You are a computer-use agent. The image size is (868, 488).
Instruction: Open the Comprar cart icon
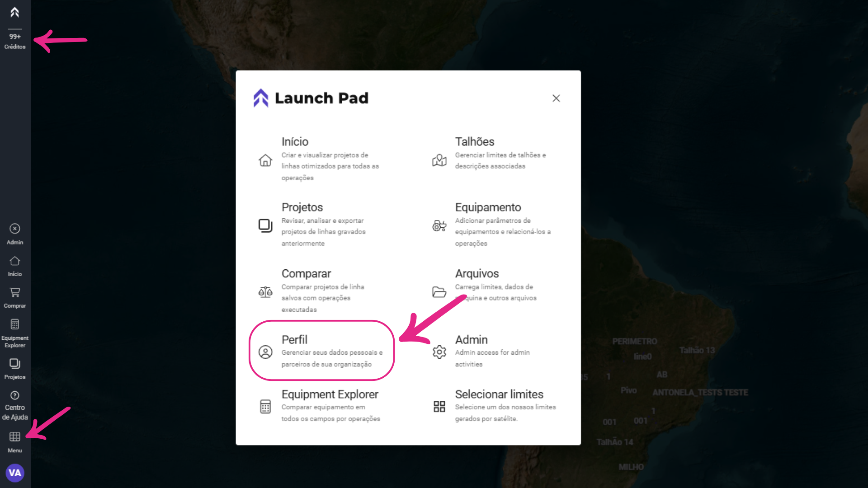(15, 298)
